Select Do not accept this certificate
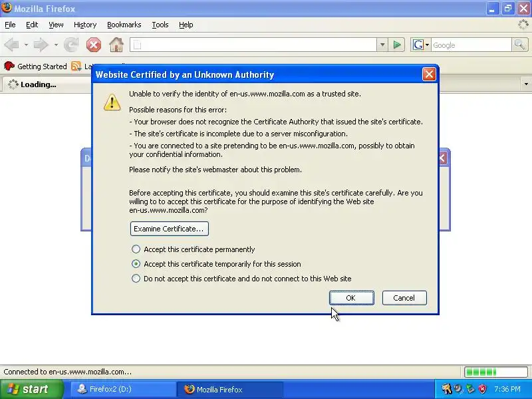 (x=136, y=279)
